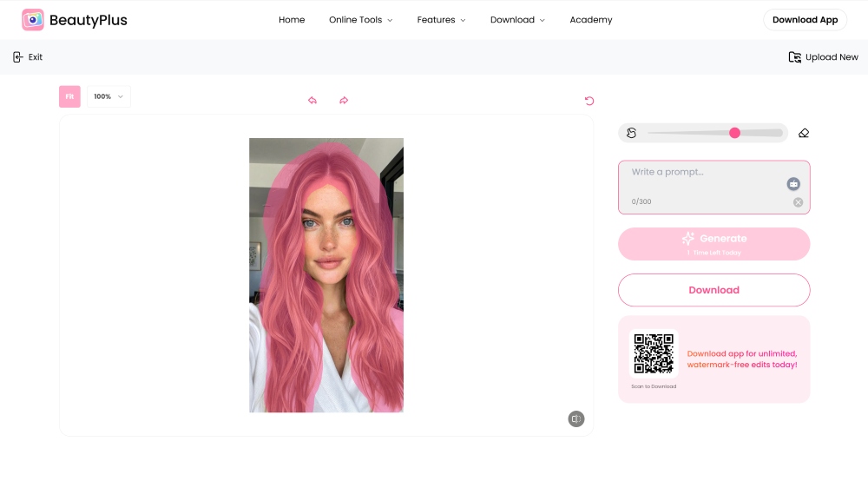Click the BeautyPlus brand name text

coord(88,20)
